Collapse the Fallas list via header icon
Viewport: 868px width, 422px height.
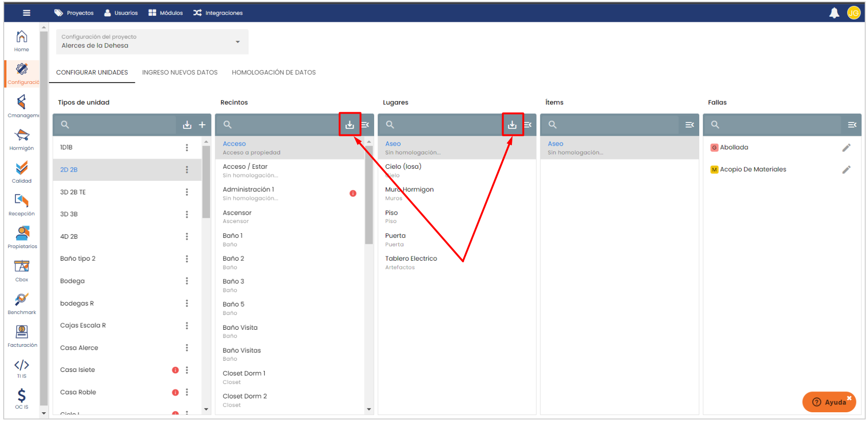pyautogui.click(x=852, y=125)
